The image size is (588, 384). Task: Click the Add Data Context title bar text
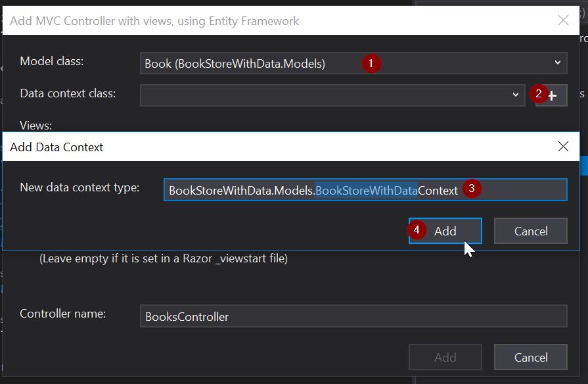coord(57,147)
